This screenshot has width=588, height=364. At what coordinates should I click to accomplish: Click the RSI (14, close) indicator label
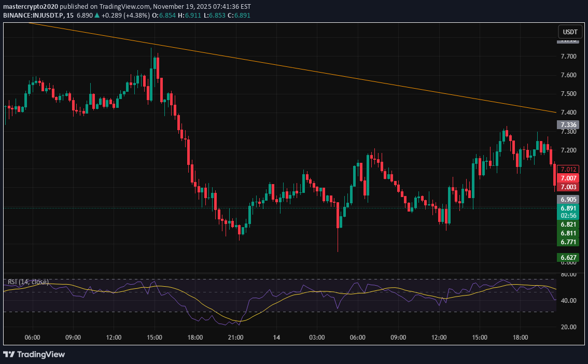(x=28, y=282)
